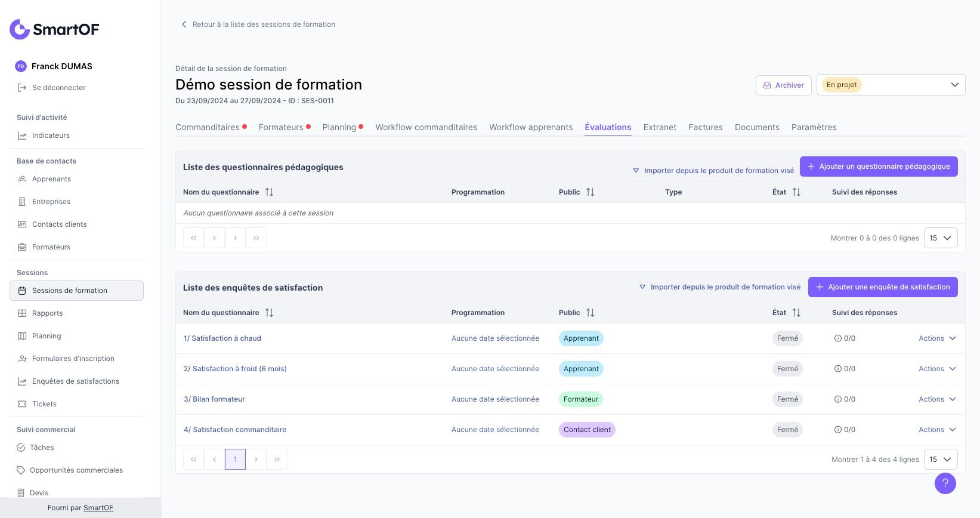Sort satisfaction surveys by État column
Image resolution: width=980 pixels, height=518 pixels.
coord(796,313)
